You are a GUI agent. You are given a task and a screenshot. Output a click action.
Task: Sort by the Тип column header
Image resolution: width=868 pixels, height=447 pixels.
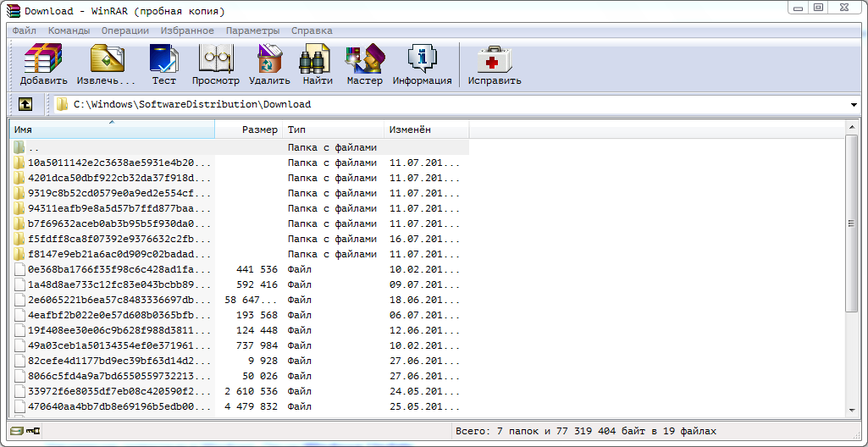pyautogui.click(x=333, y=130)
